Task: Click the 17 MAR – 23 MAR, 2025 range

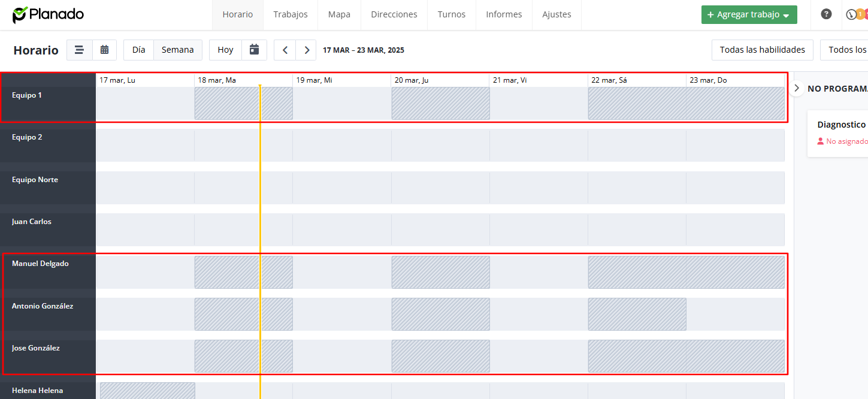Action: (x=364, y=50)
